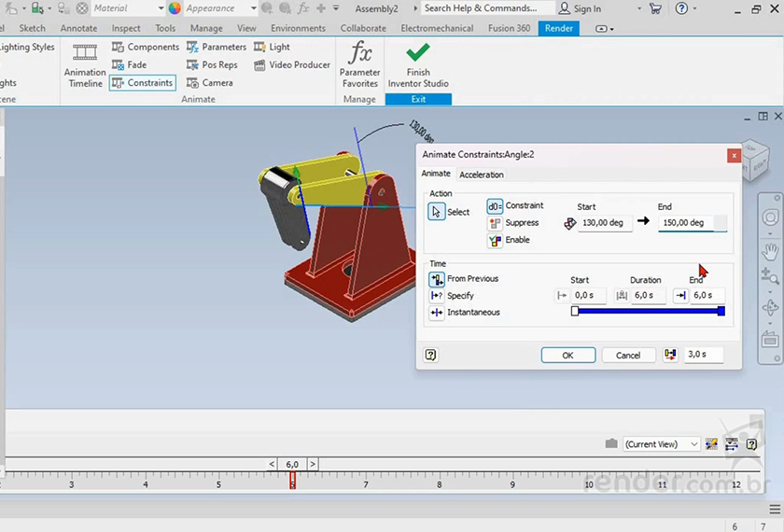The width and height of the screenshot is (784, 532).
Task: Click the Select arrow in Action group
Action: pyautogui.click(x=437, y=212)
